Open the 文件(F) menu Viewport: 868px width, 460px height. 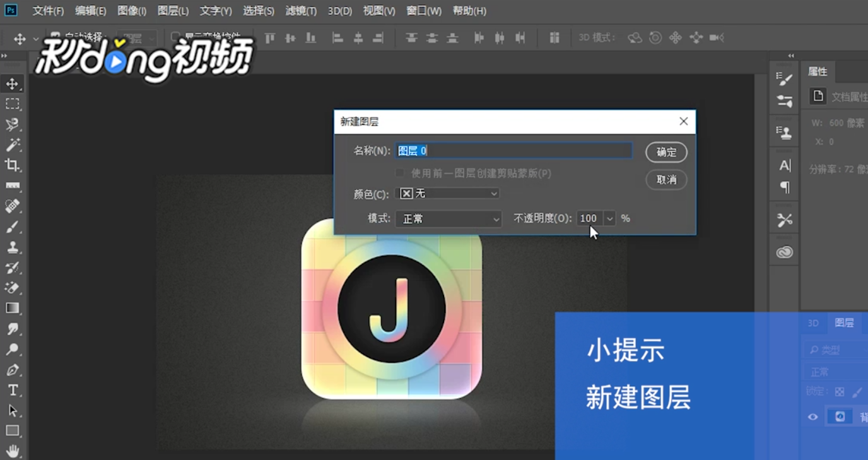(48, 11)
